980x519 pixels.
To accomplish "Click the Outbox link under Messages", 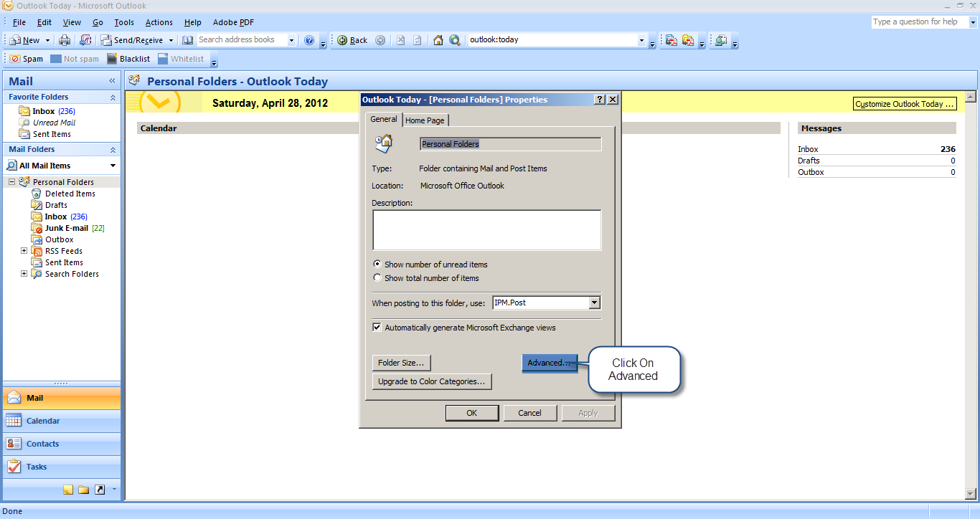I will [811, 172].
